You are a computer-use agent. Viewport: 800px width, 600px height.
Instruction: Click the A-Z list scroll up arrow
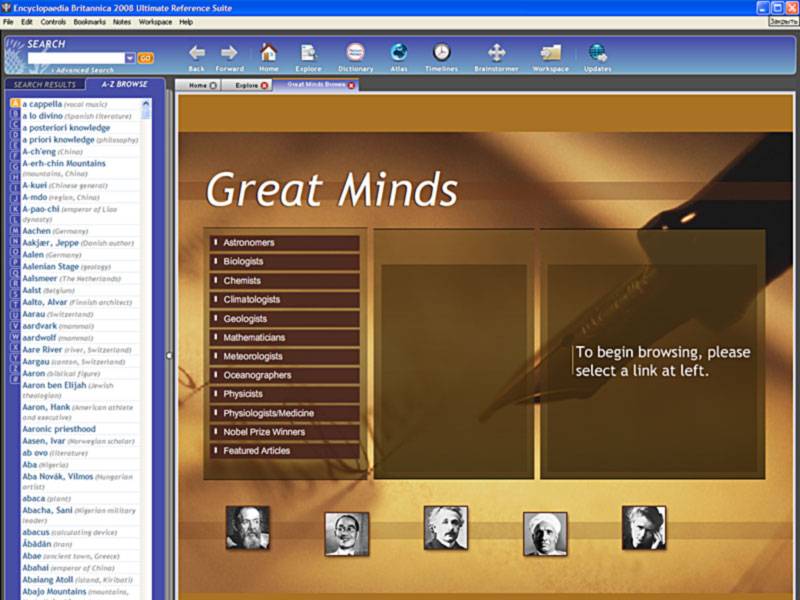coord(146,104)
